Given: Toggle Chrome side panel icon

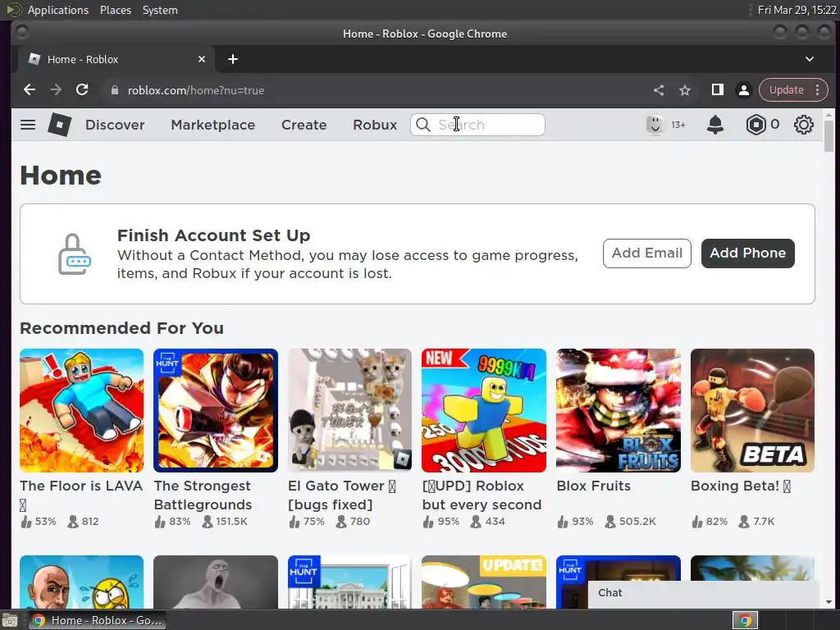Looking at the screenshot, I should [x=717, y=90].
